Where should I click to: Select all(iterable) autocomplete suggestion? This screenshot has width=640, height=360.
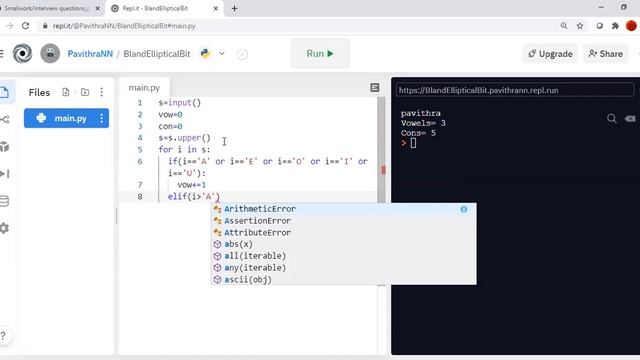(344, 256)
